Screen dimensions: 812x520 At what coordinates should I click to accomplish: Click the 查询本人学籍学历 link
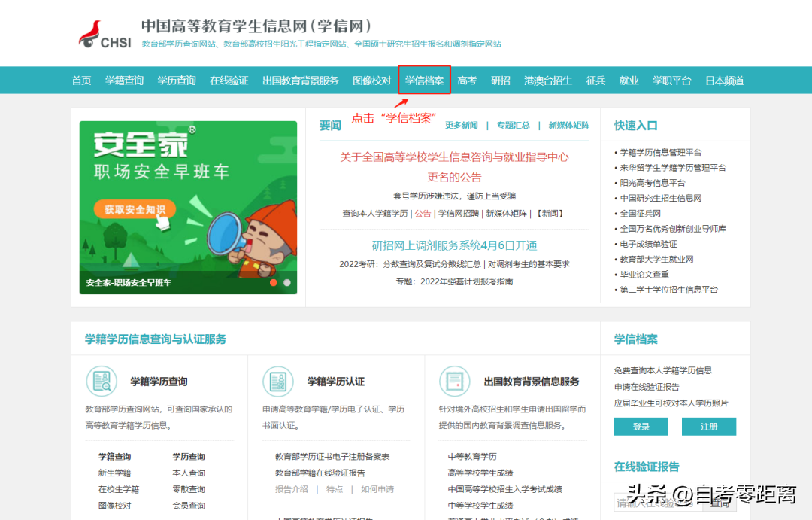(x=375, y=213)
